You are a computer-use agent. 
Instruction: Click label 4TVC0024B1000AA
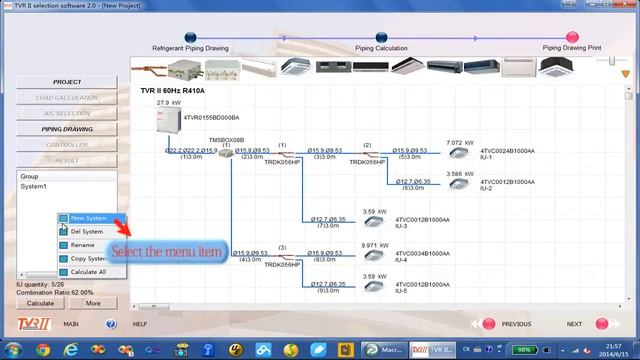point(507,151)
